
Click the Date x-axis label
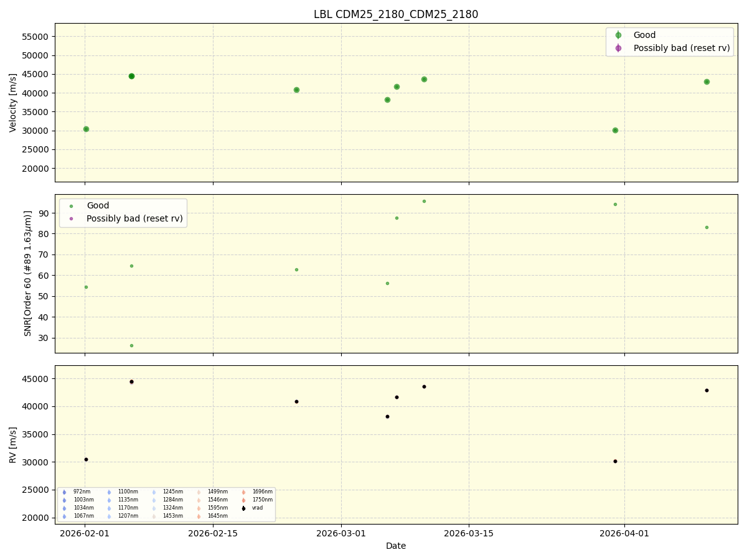point(396,546)
